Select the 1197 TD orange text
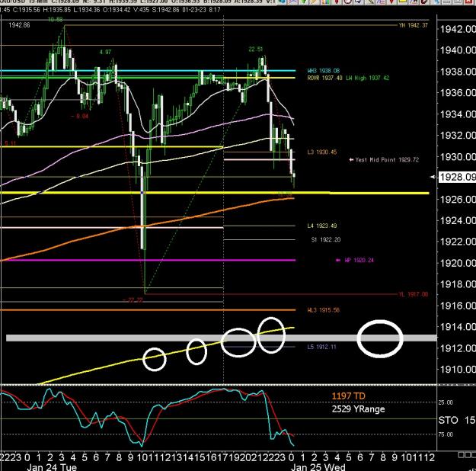The height and width of the screenshot is (471, 476). pos(349,396)
